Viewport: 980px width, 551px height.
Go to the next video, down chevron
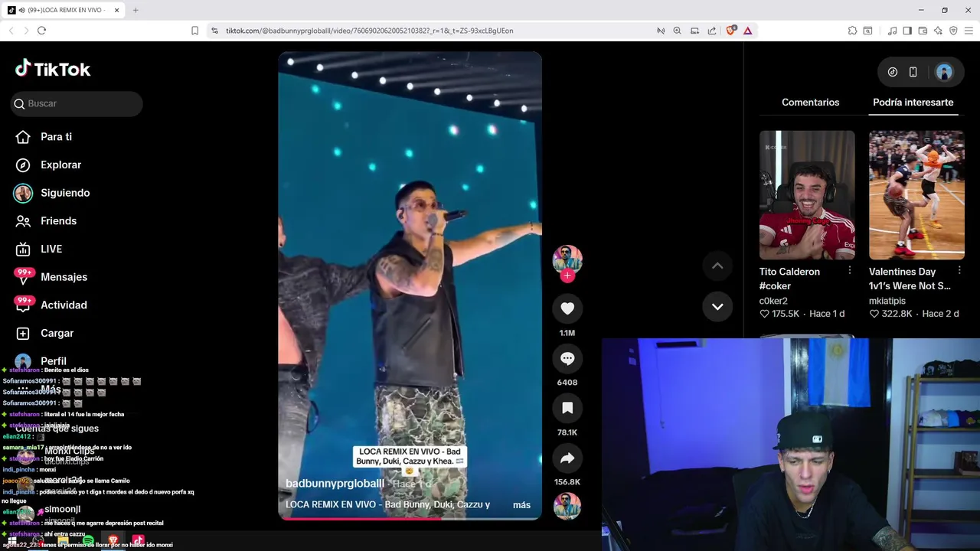coord(717,306)
